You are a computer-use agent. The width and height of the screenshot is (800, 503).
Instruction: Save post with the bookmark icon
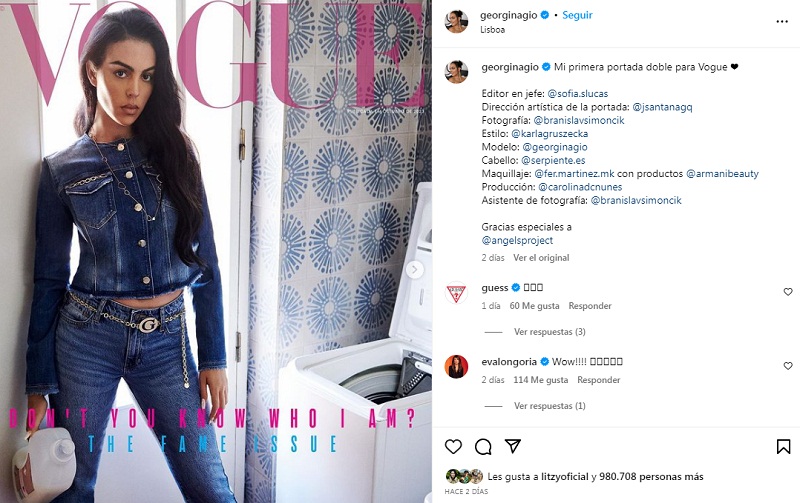point(783,447)
